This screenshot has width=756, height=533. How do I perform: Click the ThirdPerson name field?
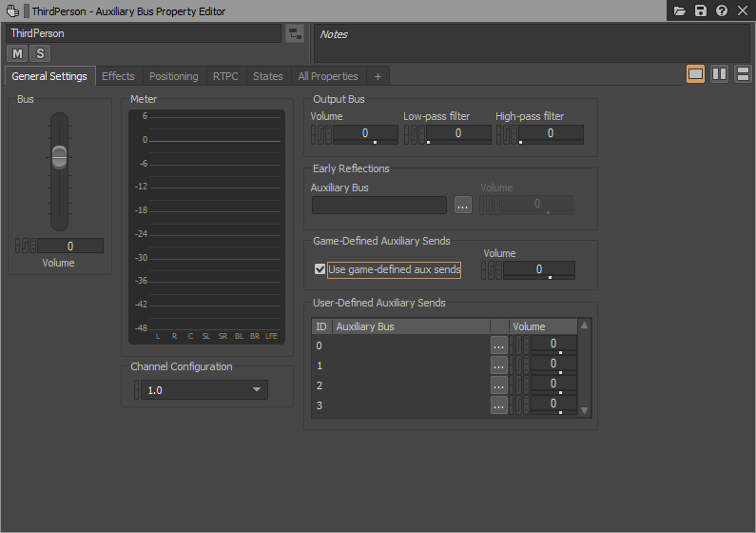(144, 33)
